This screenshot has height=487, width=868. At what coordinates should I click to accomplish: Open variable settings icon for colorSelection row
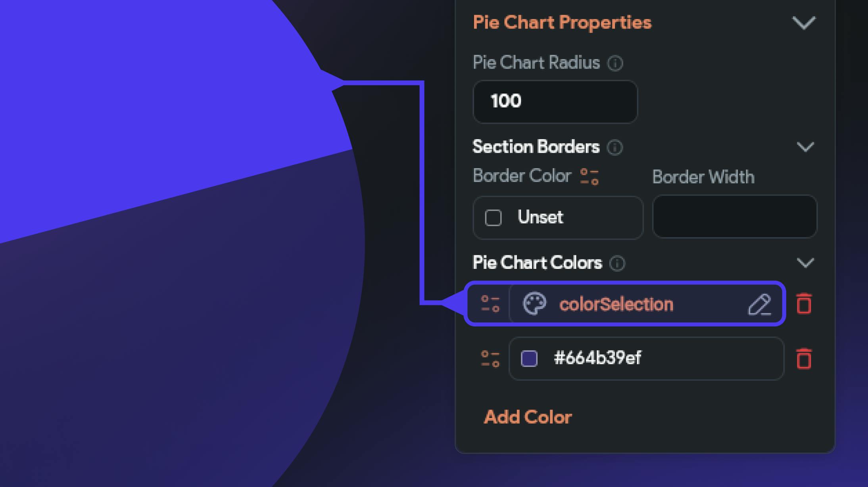pyautogui.click(x=490, y=304)
